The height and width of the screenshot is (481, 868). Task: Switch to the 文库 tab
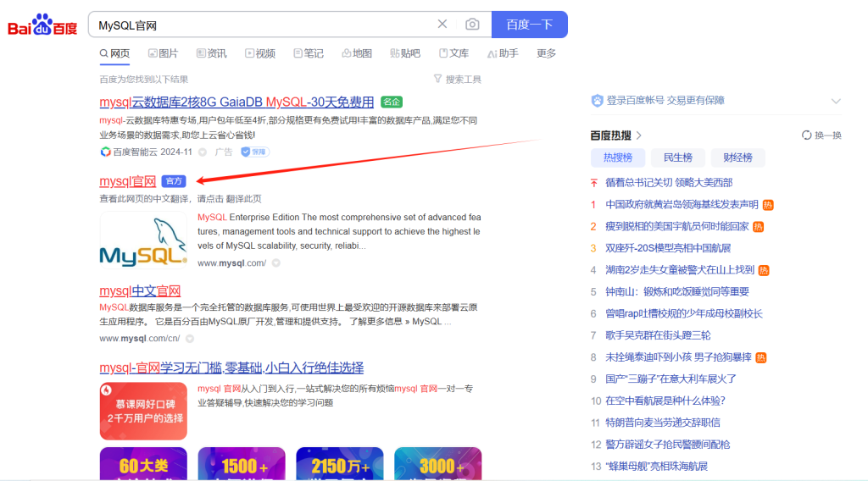pyautogui.click(x=454, y=53)
